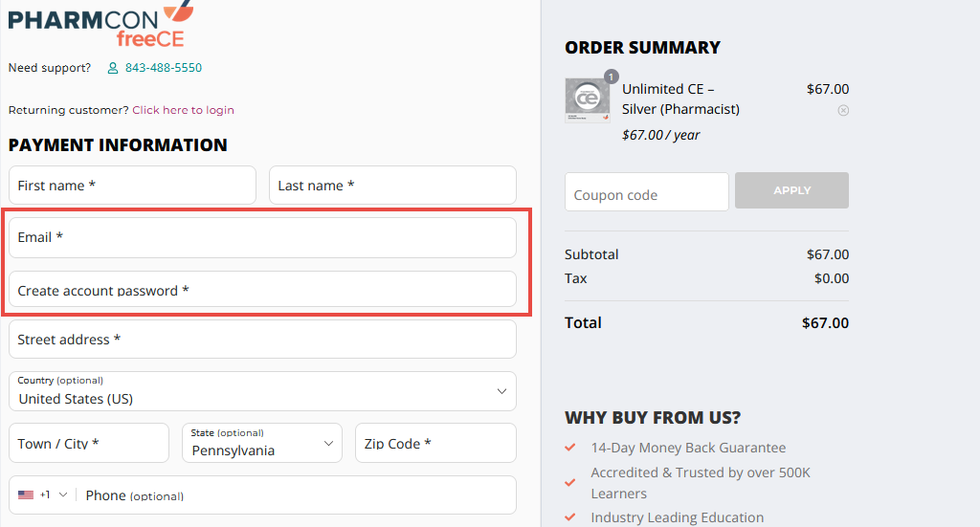
Task: Click the $67.00 / year price text
Action: 660,135
